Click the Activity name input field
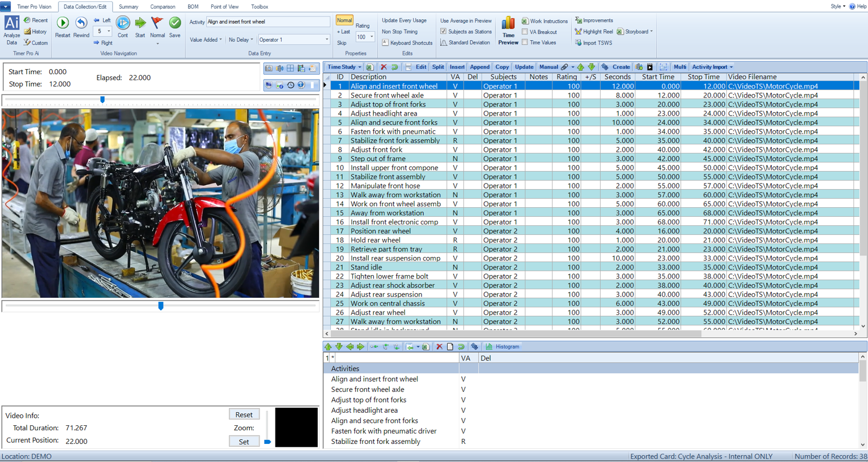 point(268,22)
